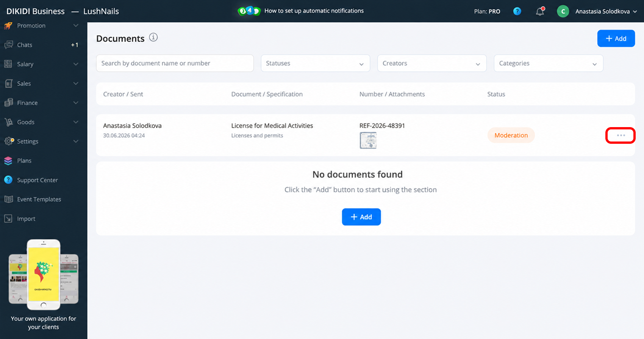
Task: Click the info icon beside Documents title
Action: click(x=153, y=37)
